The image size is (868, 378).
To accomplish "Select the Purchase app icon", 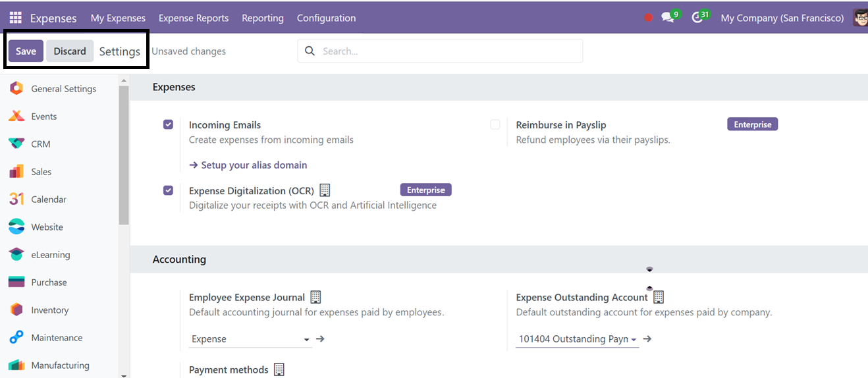I will pyautogui.click(x=16, y=282).
